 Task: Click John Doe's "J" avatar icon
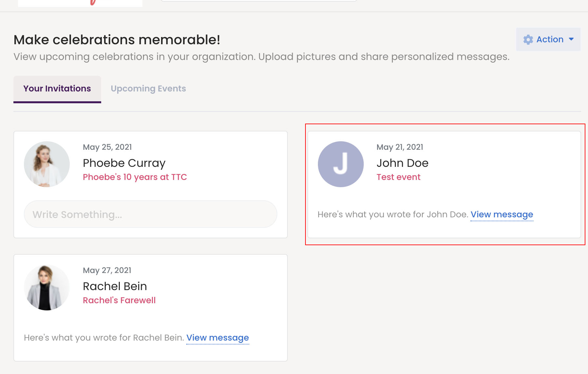340,164
